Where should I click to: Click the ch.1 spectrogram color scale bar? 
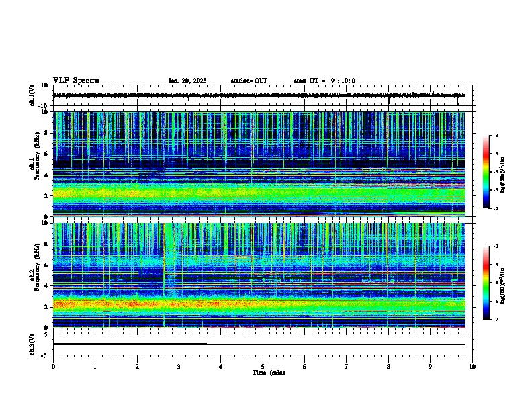point(486,172)
